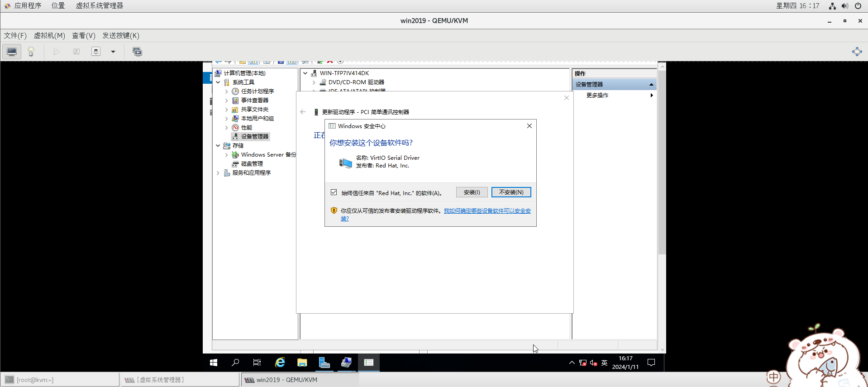
Task: Open the power icon in GNOME top panel
Action: 858,6
